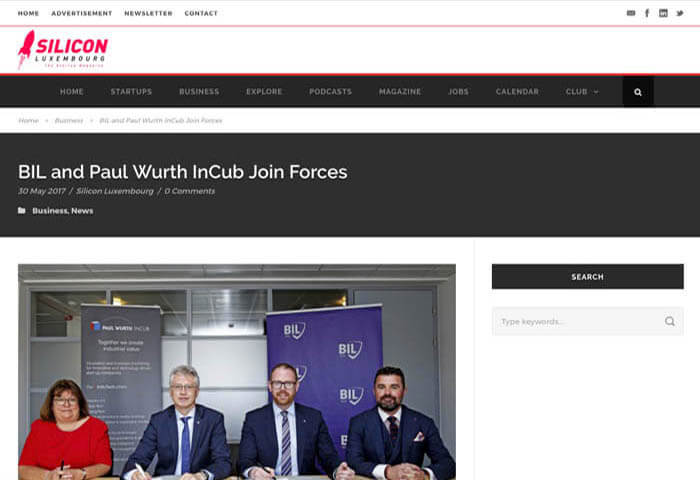Viewport: 700px width, 480px height.
Task: Click the Newsletter link in top bar
Action: click(148, 13)
